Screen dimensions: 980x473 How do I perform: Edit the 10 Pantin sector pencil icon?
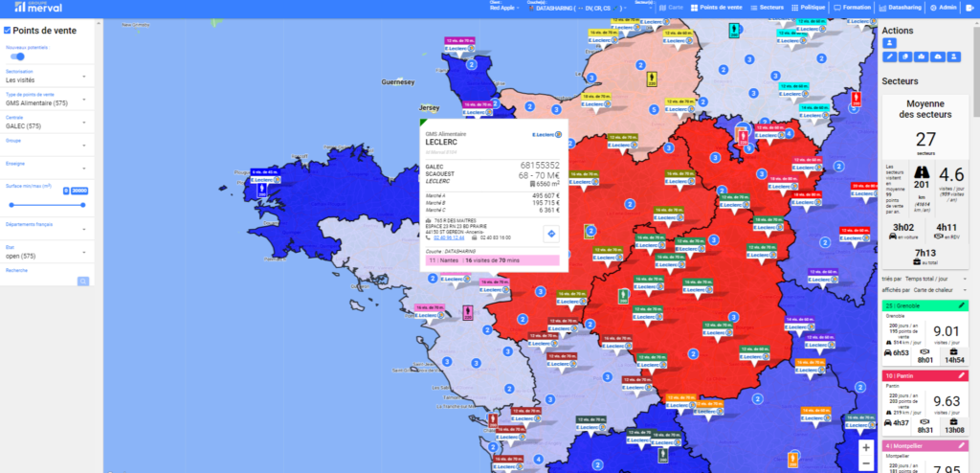[962, 376]
